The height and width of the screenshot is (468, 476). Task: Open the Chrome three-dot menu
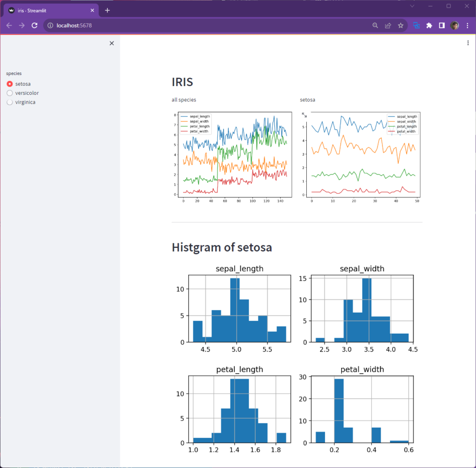click(468, 26)
